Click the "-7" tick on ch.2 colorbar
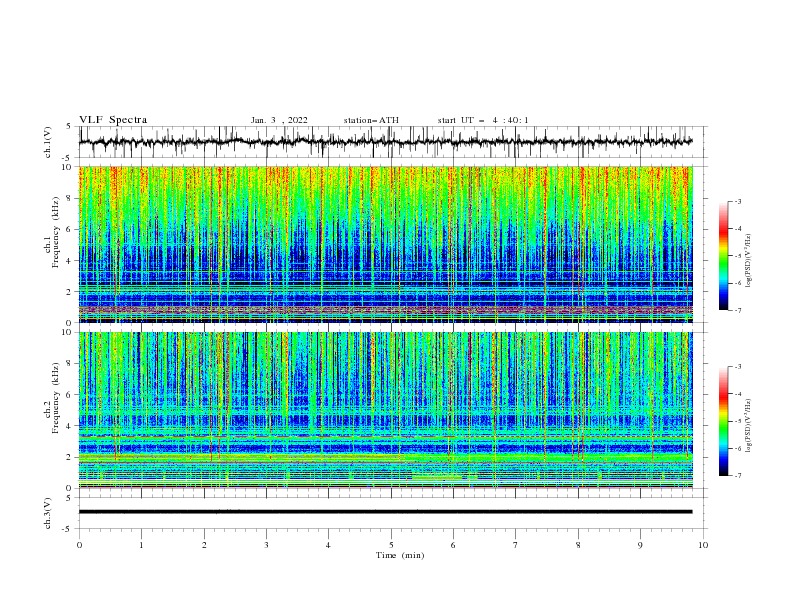The height and width of the screenshot is (612, 792). tap(737, 475)
